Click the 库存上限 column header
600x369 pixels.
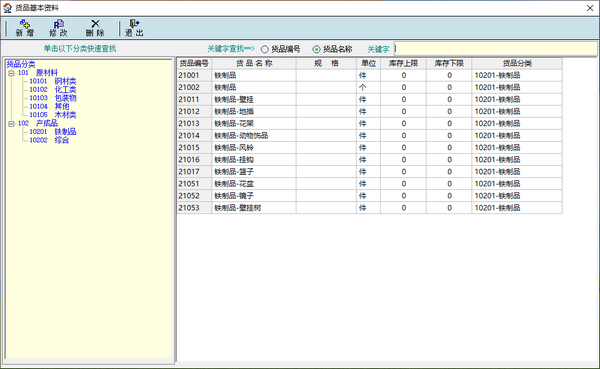click(x=403, y=64)
